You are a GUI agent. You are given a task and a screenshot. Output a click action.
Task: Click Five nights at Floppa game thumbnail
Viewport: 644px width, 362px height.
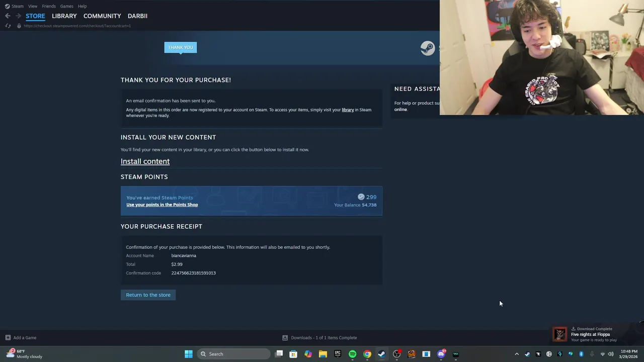pyautogui.click(x=560, y=334)
